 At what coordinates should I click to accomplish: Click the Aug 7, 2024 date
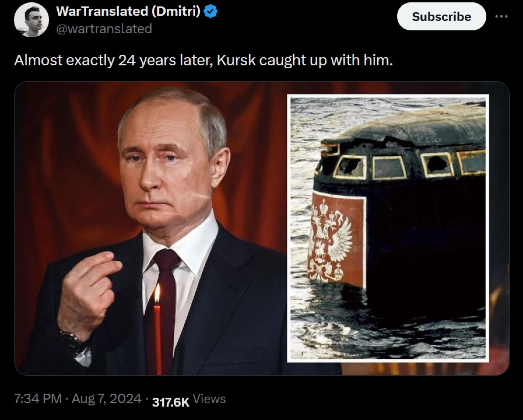click(x=107, y=398)
